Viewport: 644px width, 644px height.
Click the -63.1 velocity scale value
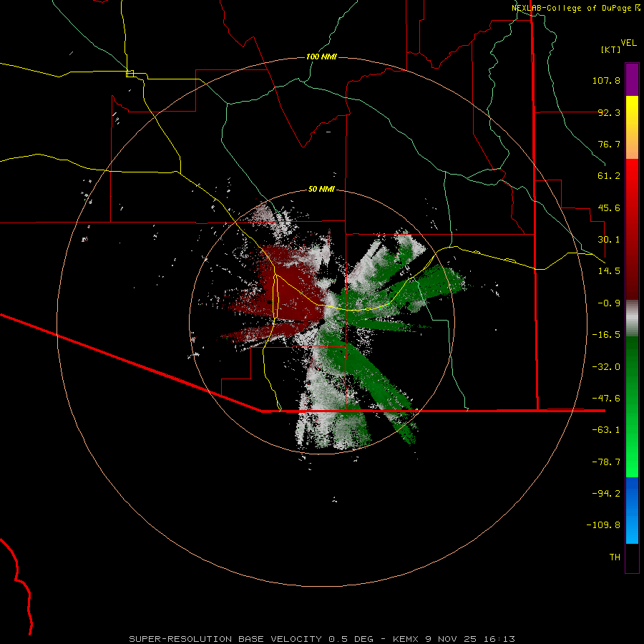click(x=606, y=430)
